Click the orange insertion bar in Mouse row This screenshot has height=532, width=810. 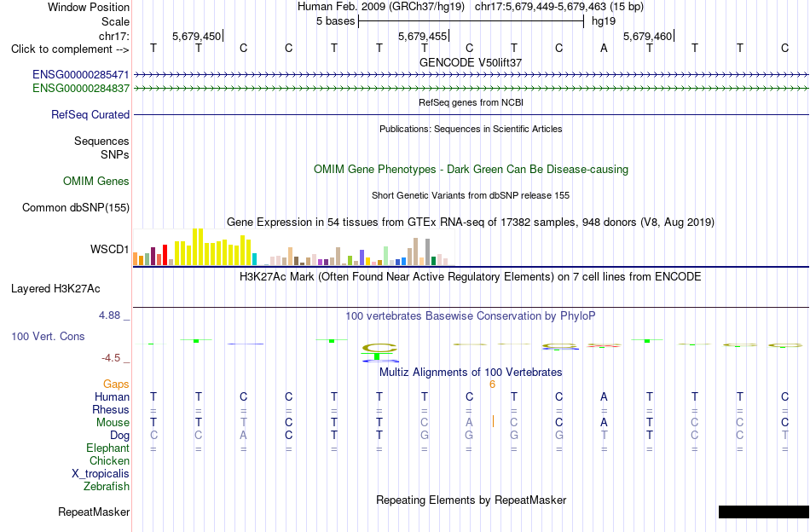493,421
